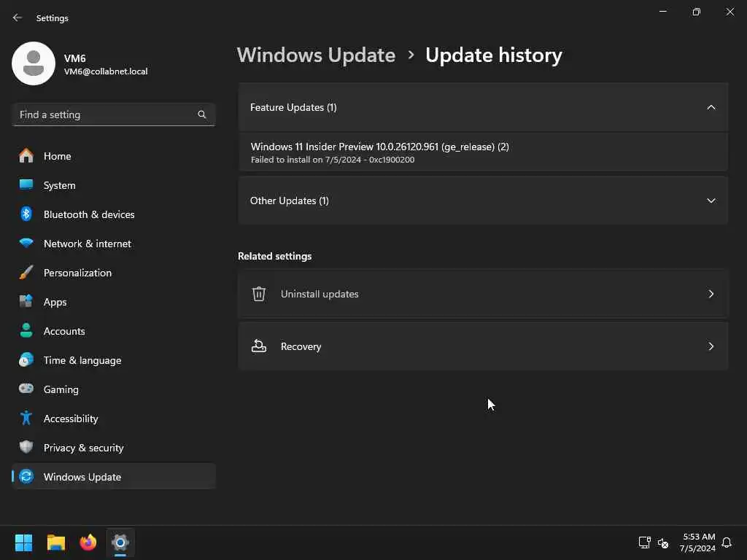Expand the Other Updates section chevron
The width and height of the screenshot is (747, 560).
pyautogui.click(x=711, y=201)
